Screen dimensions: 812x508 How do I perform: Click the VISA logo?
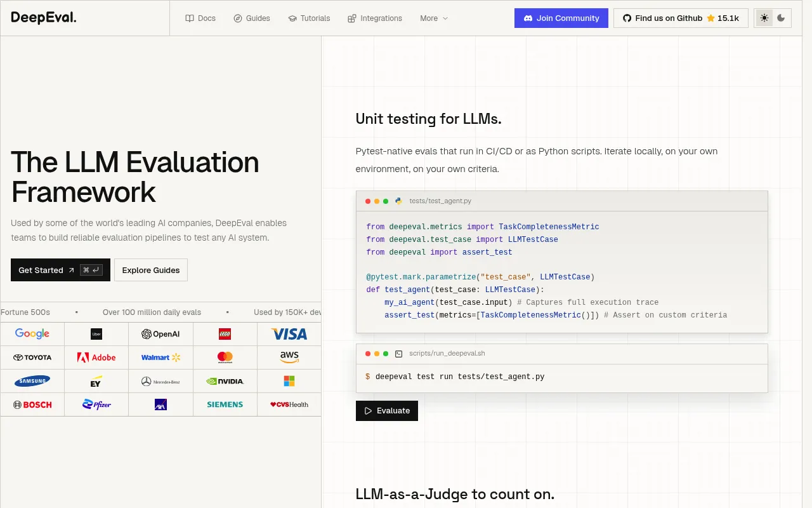point(289,334)
